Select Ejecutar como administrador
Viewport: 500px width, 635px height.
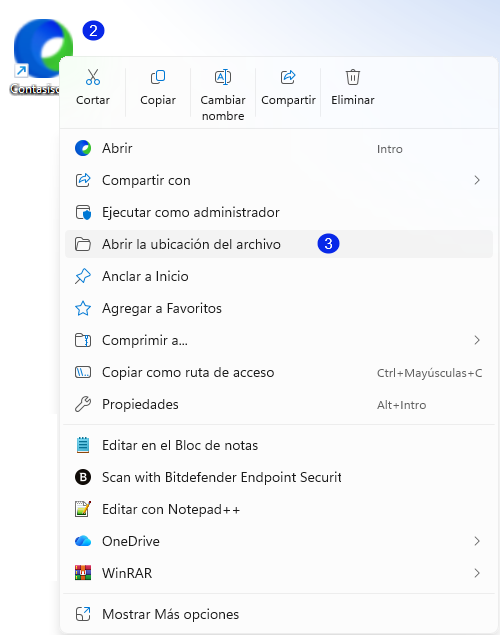[x=279, y=212]
